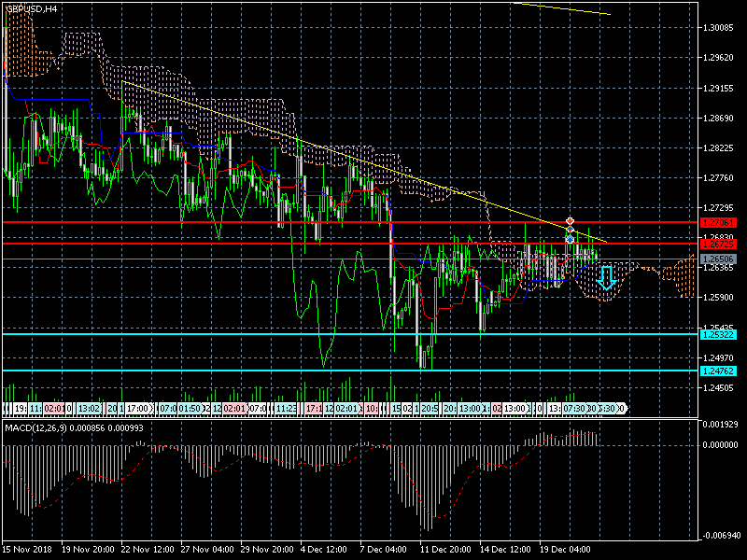Click the white-blue up arrow marker
This screenshot has height=560, width=747.
pyautogui.click(x=570, y=240)
